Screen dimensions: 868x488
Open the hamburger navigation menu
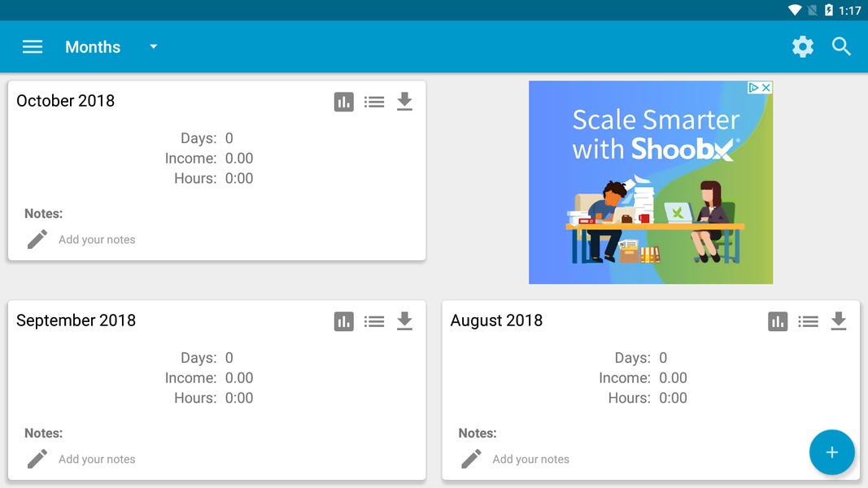32,47
